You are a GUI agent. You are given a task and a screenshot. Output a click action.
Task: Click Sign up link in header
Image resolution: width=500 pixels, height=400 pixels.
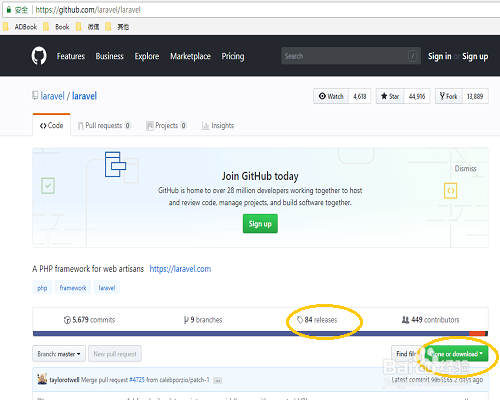[x=475, y=56]
